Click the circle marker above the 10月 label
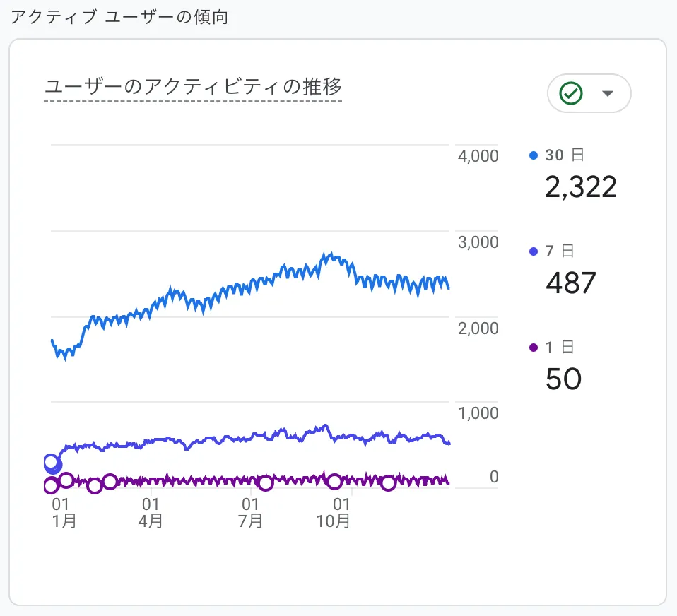The image size is (677, 616). coord(334,482)
